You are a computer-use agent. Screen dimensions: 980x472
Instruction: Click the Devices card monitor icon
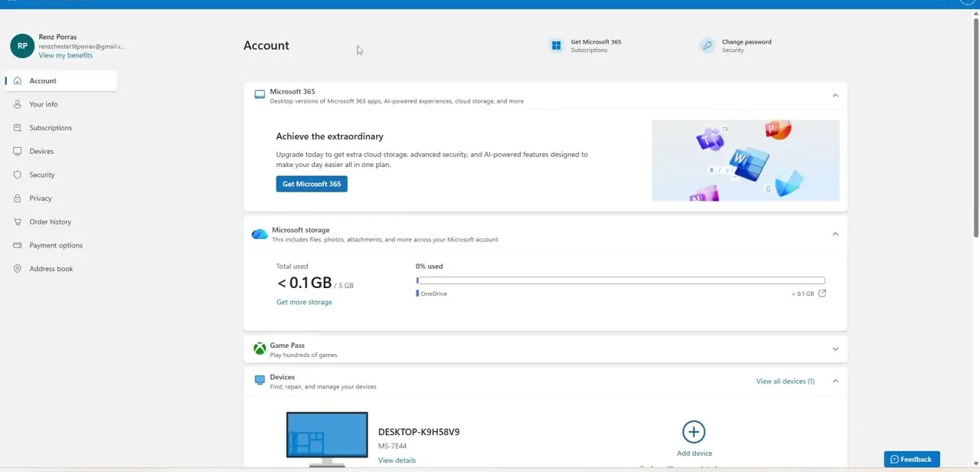(260, 380)
